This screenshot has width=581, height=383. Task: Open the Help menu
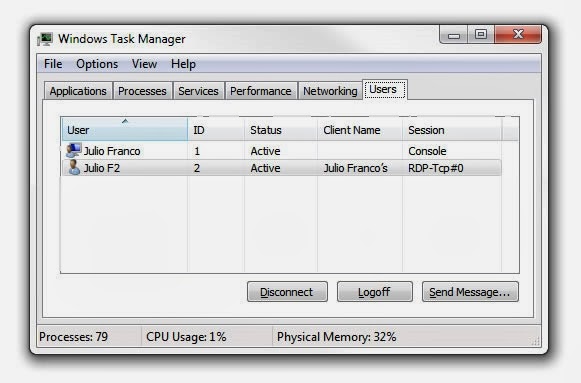[183, 64]
